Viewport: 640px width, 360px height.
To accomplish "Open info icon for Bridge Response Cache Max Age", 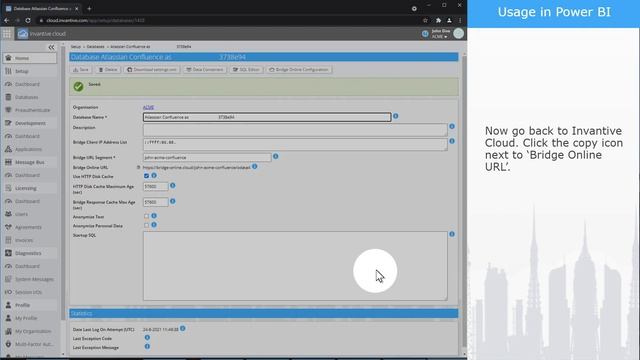I will [x=173, y=201].
